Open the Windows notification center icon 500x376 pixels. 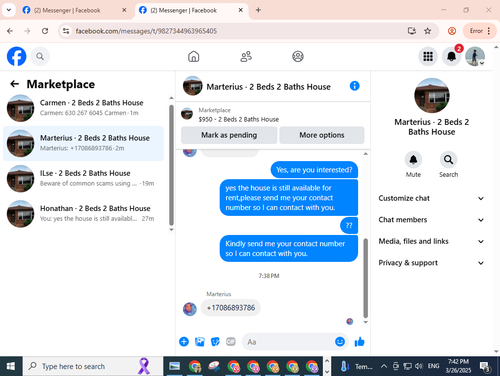click(485, 366)
